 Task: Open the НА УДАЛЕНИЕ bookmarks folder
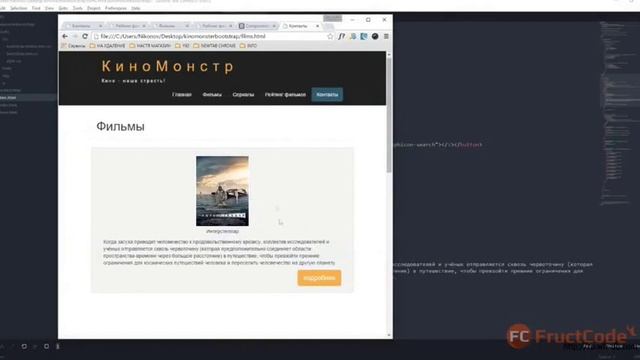(x=107, y=46)
